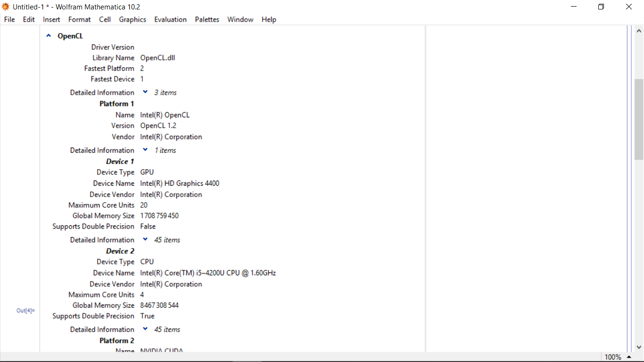Click the Fastest Platform label
The image size is (644, 362).
coord(109,68)
